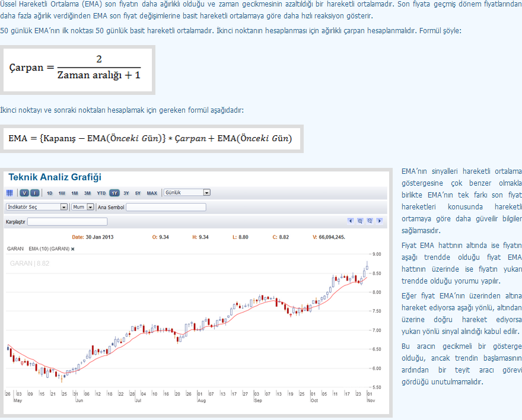Image resolution: width=522 pixels, height=420 pixels.
Task: Click the 7.00 price axis label
Action: 377,330
